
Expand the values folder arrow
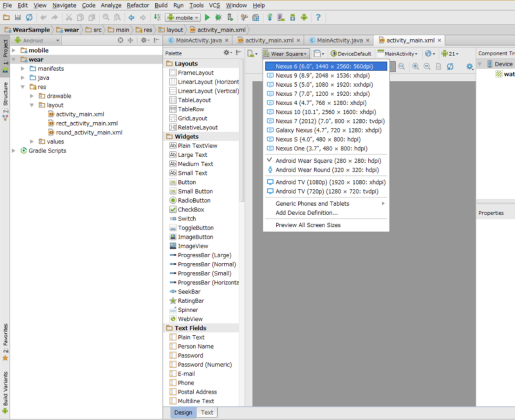(32, 141)
